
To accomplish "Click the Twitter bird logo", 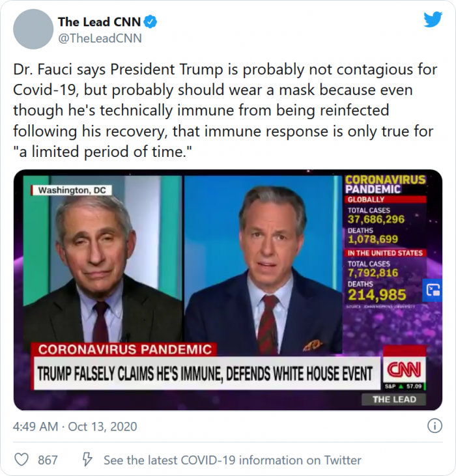I will click(x=433, y=20).
